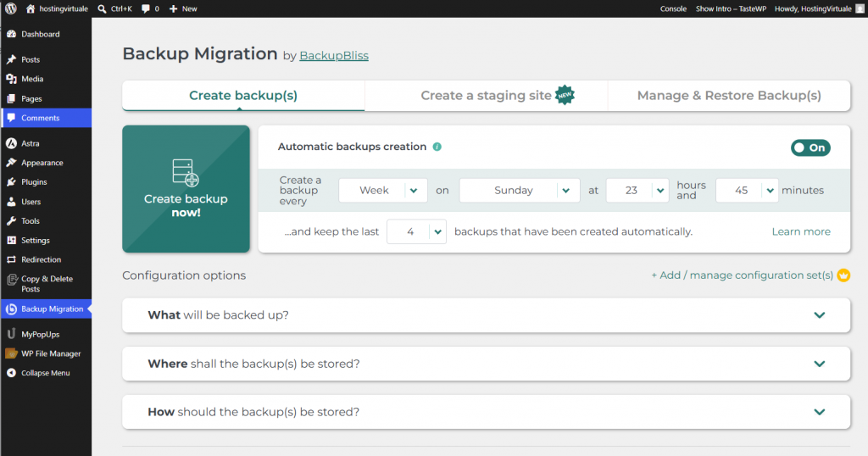Expand 'How should the backup(s) be stored?' section

[x=486, y=412]
